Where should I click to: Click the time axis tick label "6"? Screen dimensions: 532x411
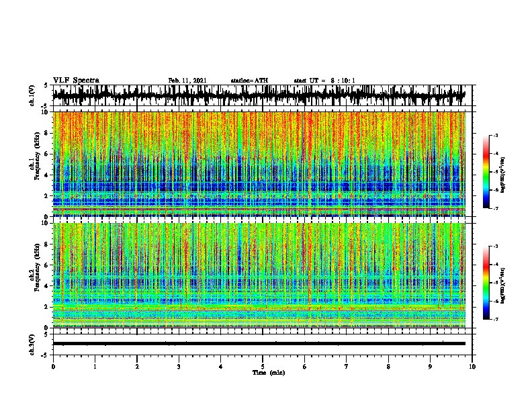(305, 367)
